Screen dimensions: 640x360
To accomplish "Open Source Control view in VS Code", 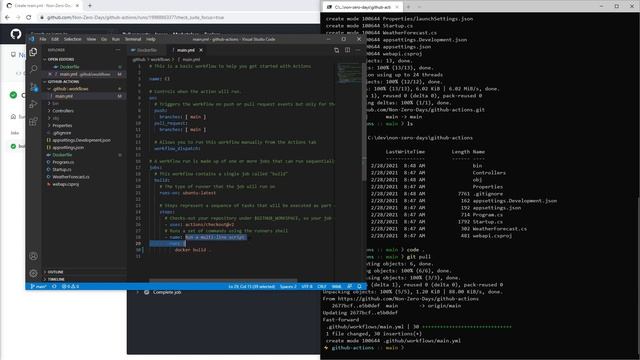I will tap(33, 87).
